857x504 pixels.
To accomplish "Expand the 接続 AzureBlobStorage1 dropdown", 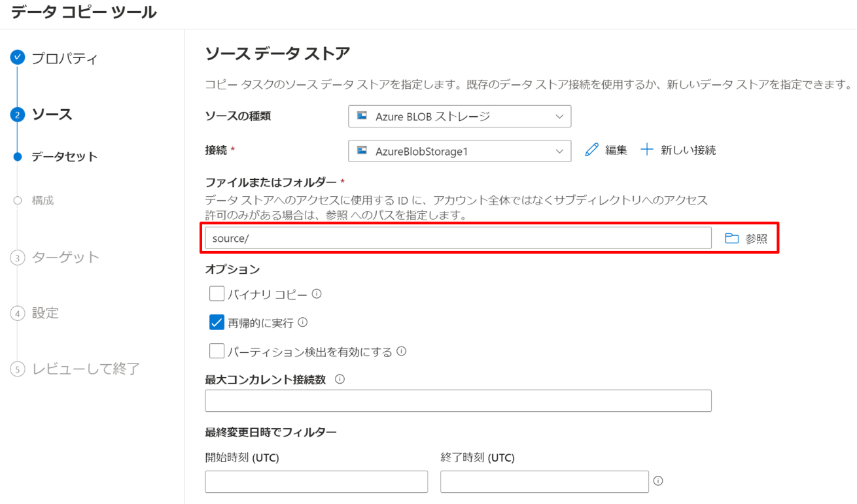I will tap(459, 151).
